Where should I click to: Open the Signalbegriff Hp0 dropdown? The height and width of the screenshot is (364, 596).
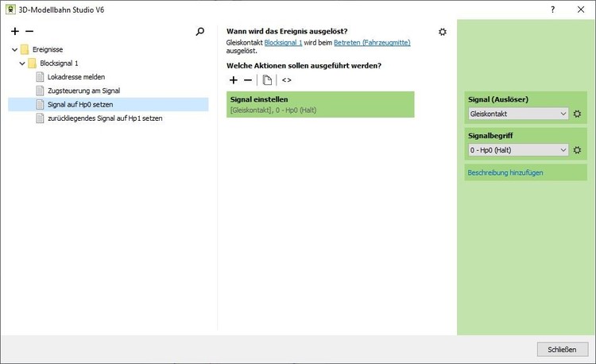coord(518,150)
